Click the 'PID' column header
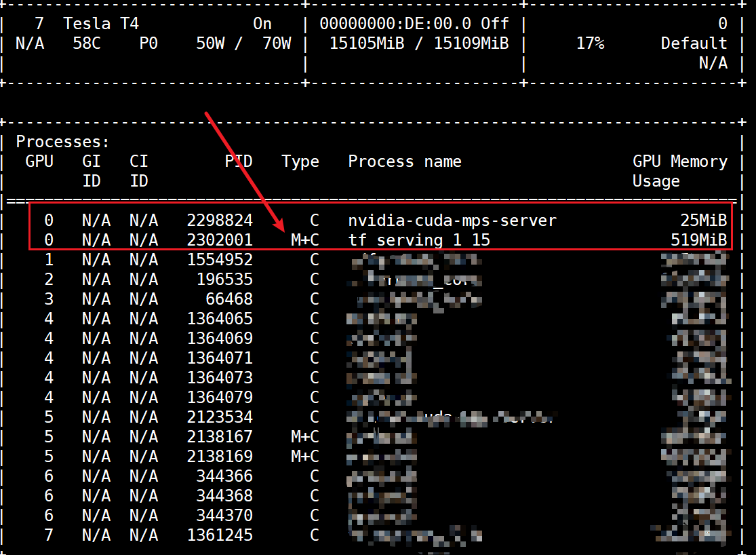 [239, 161]
